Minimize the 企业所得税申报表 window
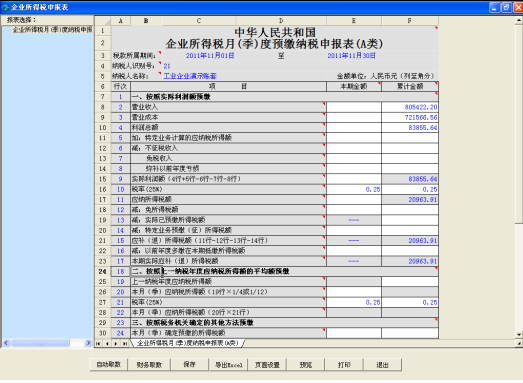 [495, 7]
